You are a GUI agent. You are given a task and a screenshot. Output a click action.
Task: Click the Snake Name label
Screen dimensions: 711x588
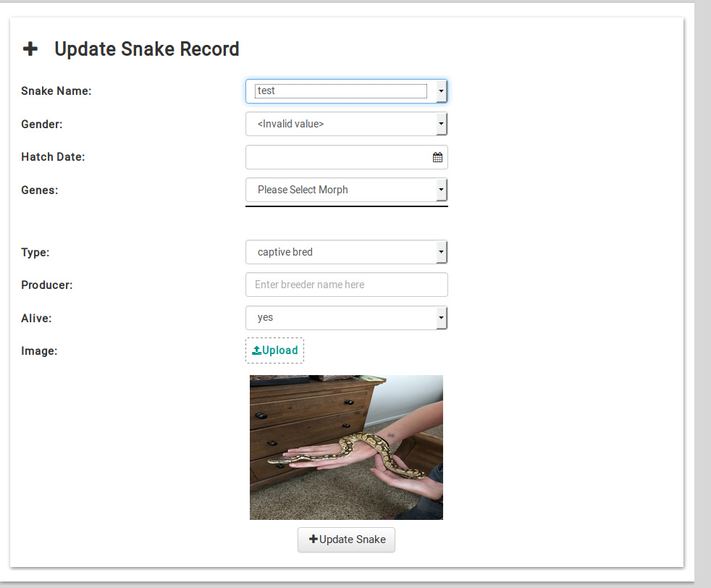click(56, 91)
